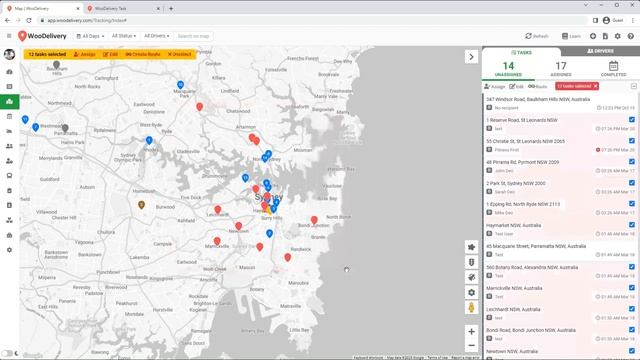Screen dimensions: 640x360
Task: Select the active green map icon in sidebar
Action: 9,102
